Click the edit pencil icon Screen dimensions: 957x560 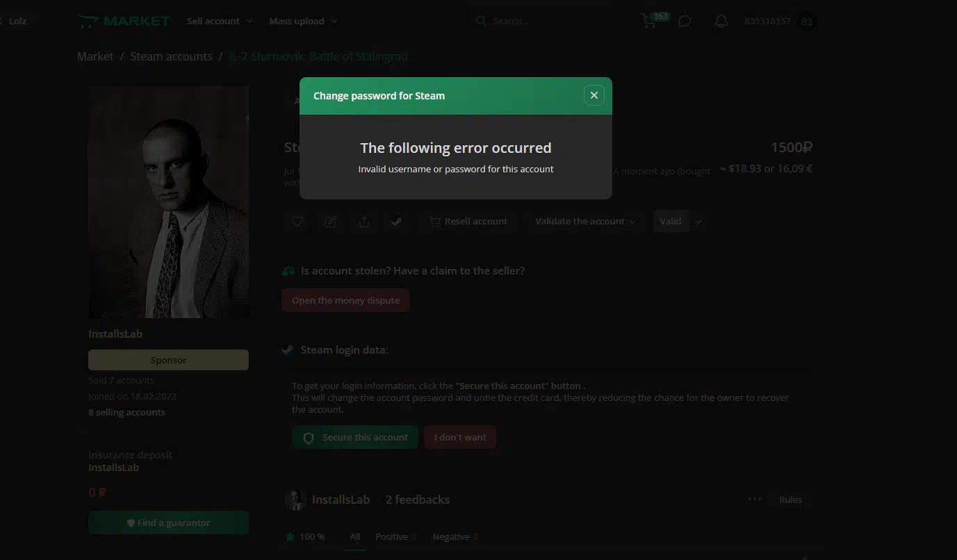pyautogui.click(x=331, y=222)
